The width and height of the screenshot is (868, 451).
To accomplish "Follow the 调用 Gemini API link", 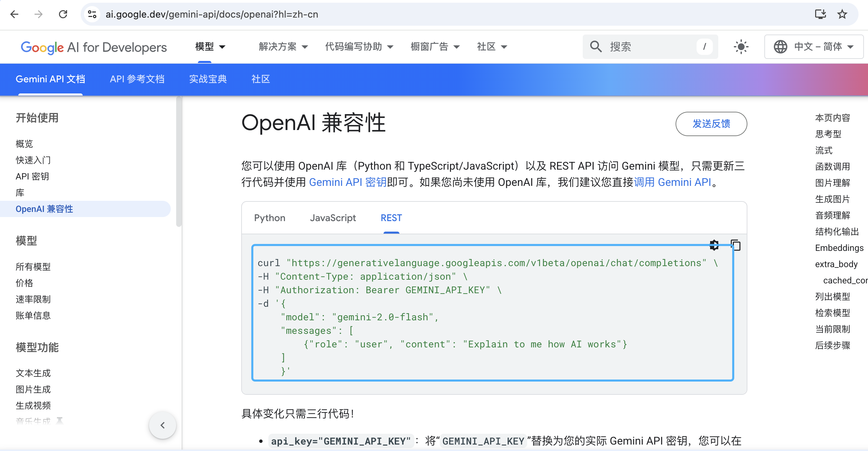I will click(673, 182).
